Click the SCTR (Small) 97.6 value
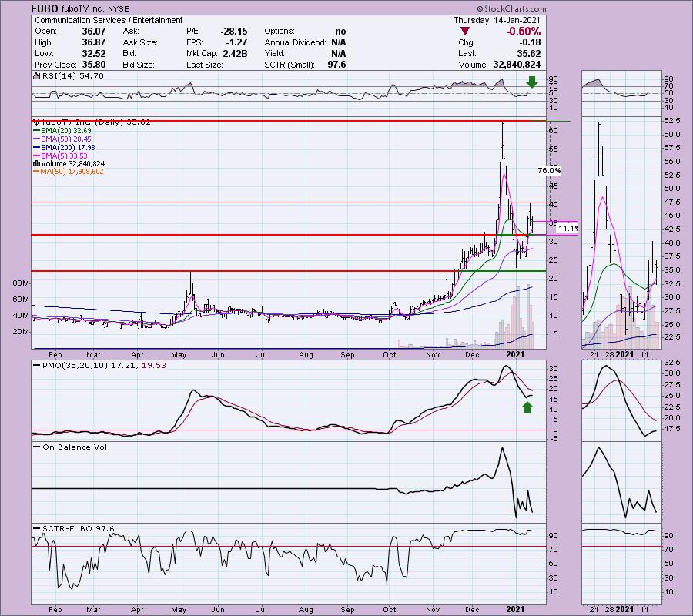 (x=337, y=65)
